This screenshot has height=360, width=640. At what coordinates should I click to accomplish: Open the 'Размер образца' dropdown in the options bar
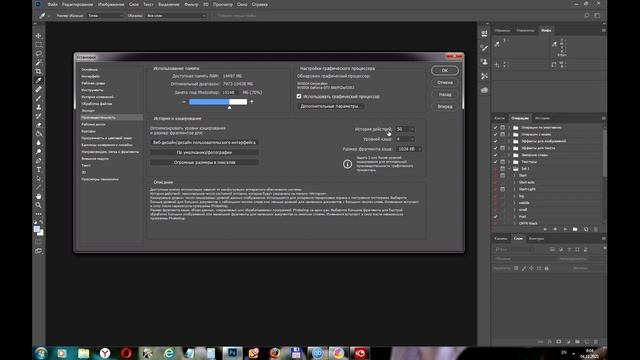[x=105, y=16]
